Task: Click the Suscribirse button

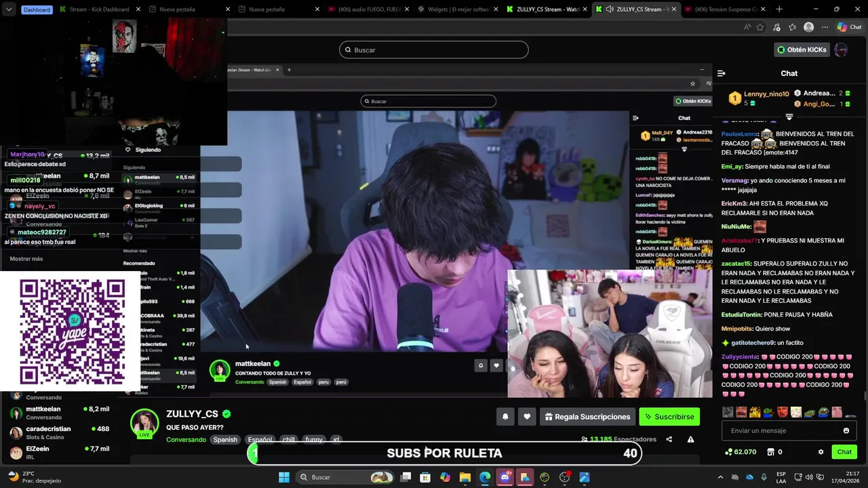Action: [x=669, y=417]
